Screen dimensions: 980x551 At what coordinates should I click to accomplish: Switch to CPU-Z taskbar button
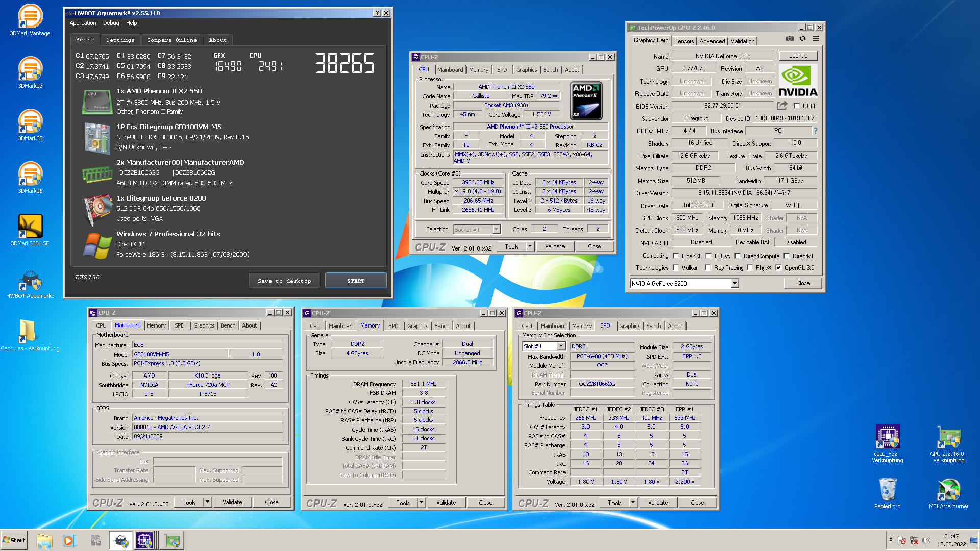pyautogui.click(x=145, y=540)
